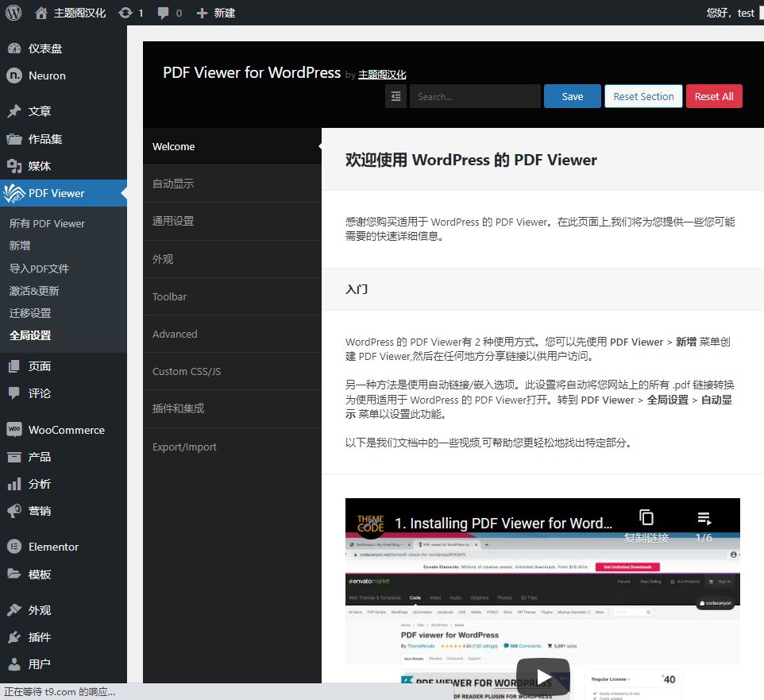Click the 主题阁汉化 author link
Screen dimensions: 764x700
point(382,75)
